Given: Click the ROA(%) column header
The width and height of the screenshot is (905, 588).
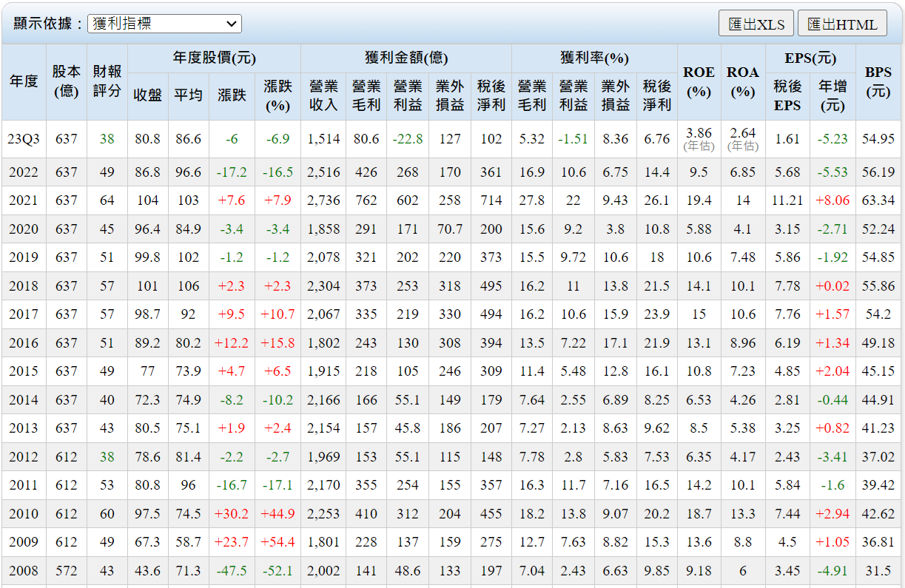Looking at the screenshot, I should (743, 81).
